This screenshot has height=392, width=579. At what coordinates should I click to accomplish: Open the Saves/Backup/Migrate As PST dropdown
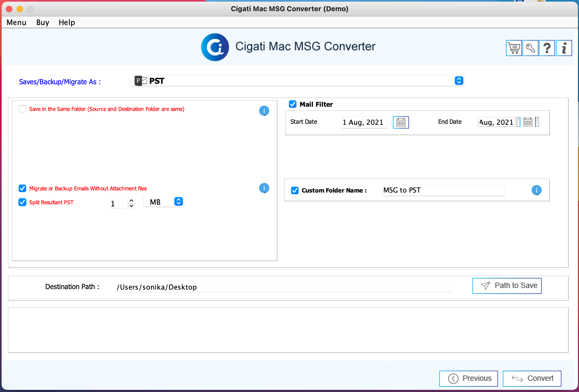[297, 81]
